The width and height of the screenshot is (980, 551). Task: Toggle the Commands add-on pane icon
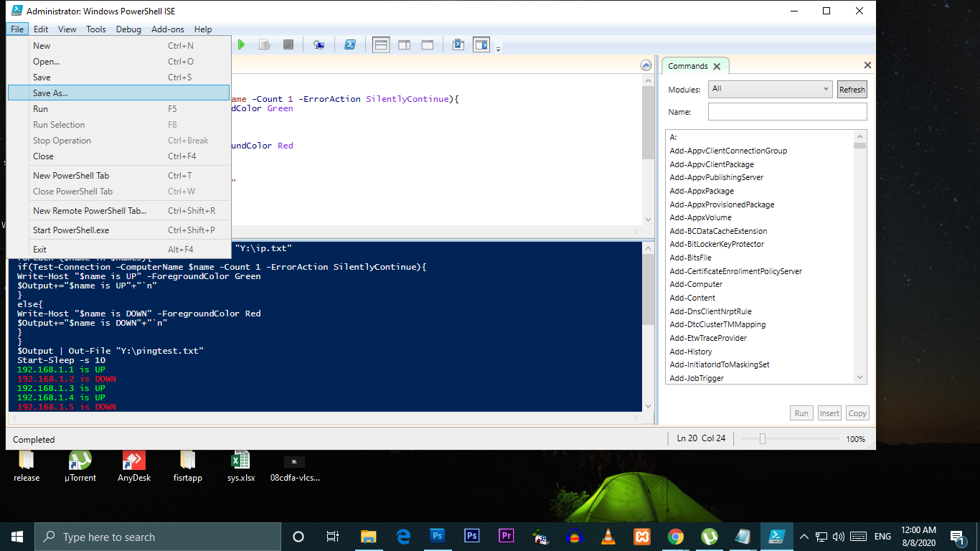481,44
